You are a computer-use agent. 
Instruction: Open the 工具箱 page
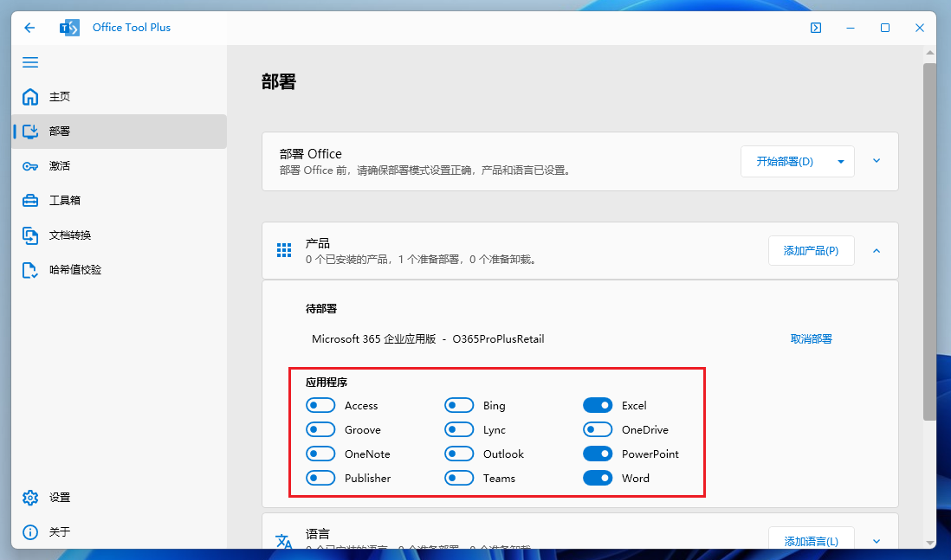click(x=119, y=201)
